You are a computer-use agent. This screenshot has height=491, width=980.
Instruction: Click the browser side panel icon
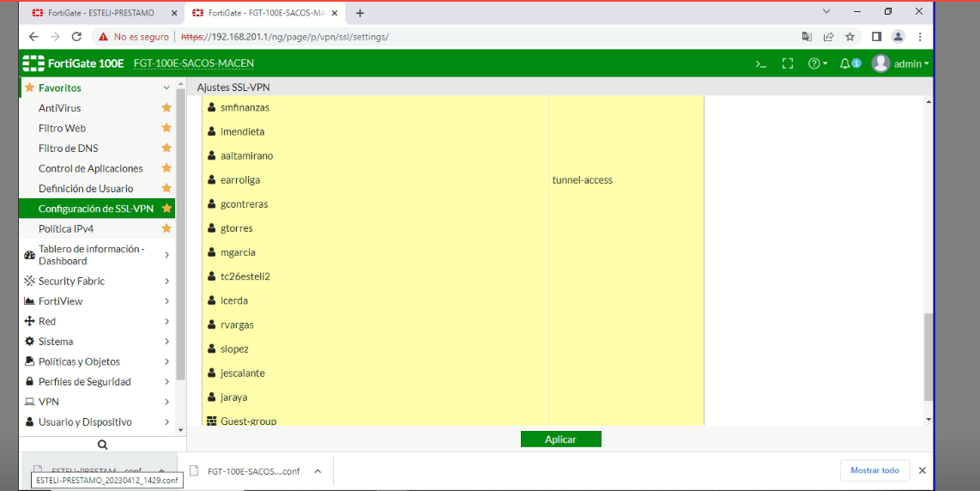click(x=876, y=37)
